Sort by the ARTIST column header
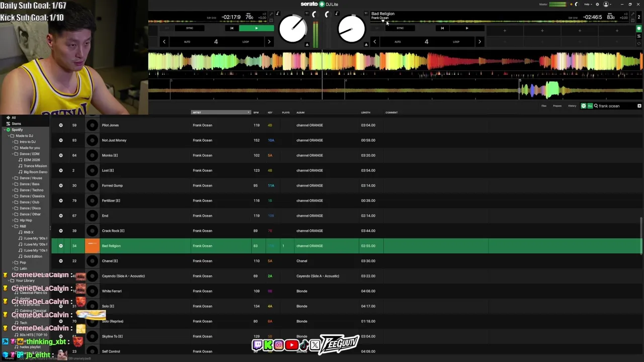 click(x=220, y=113)
